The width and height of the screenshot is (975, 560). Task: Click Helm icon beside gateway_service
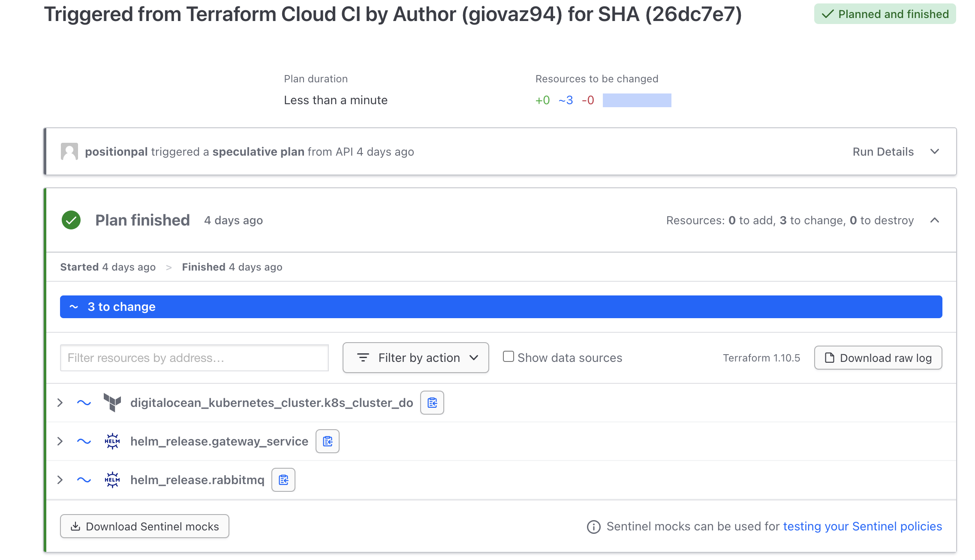tap(112, 441)
